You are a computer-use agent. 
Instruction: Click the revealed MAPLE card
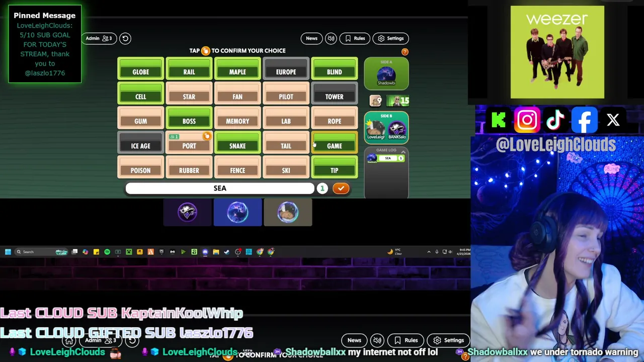point(237,69)
